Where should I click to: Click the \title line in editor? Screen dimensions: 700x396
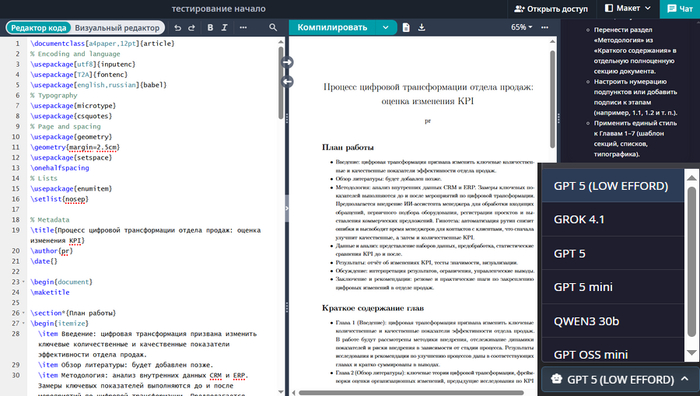(x=145, y=235)
